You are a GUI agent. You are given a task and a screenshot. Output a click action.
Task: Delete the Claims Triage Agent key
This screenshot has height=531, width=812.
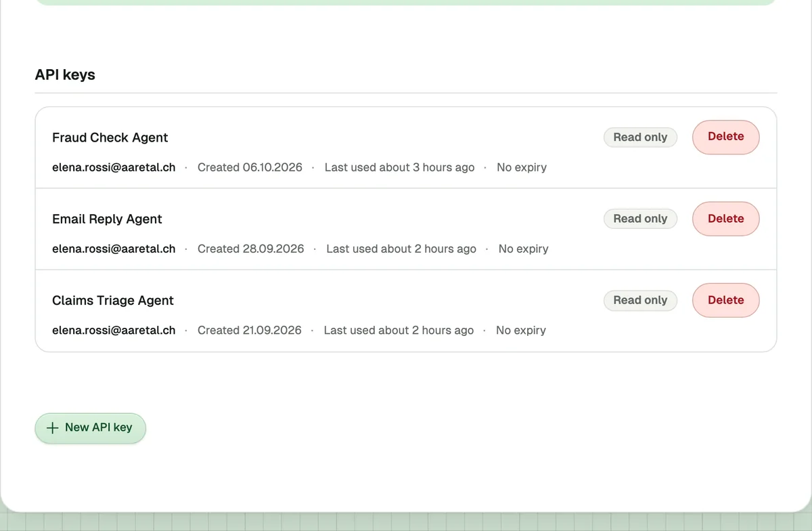pyautogui.click(x=725, y=300)
